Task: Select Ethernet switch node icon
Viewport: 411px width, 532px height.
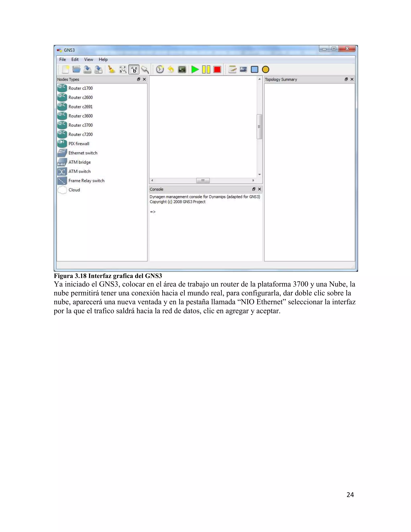Action: pos(62,153)
